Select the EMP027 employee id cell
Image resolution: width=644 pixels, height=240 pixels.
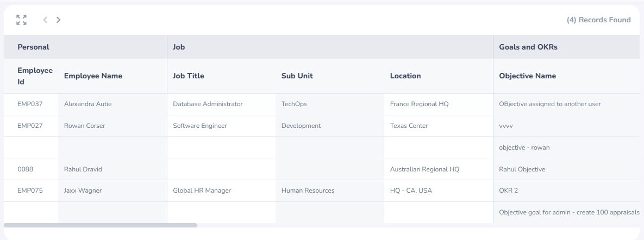pyautogui.click(x=31, y=126)
